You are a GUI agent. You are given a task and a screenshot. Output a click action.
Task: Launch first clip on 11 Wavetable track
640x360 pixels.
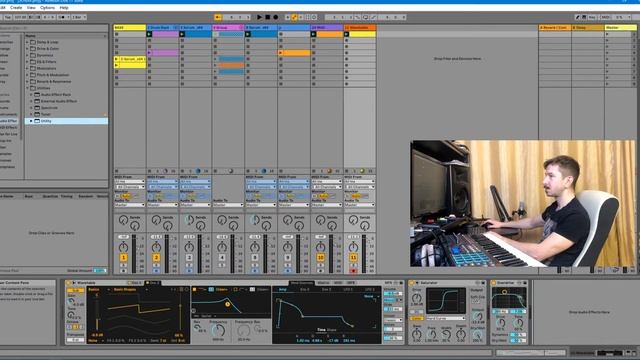point(346,34)
